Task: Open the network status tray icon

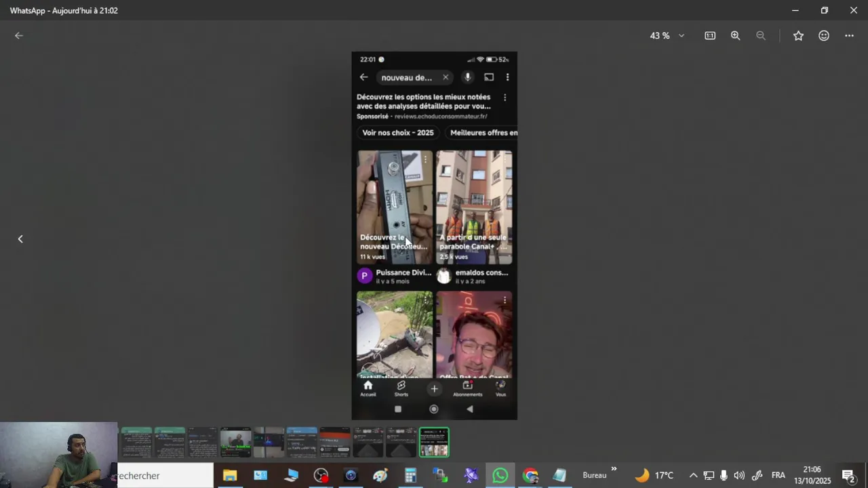Action: (x=709, y=476)
